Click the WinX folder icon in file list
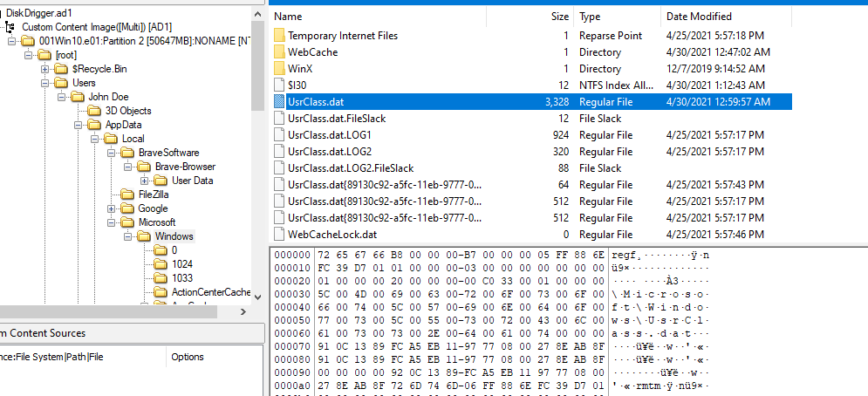Image resolution: width=868 pixels, height=396 pixels. (280, 69)
